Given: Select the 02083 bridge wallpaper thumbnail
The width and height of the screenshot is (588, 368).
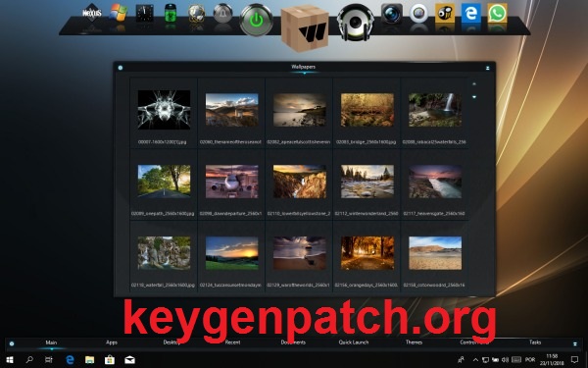Looking at the screenshot, I should click(x=367, y=110).
